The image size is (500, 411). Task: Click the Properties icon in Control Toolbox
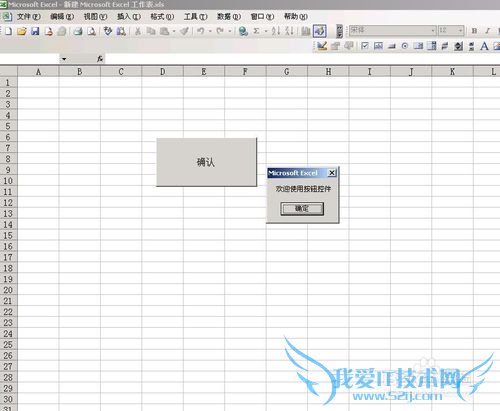(x=335, y=46)
